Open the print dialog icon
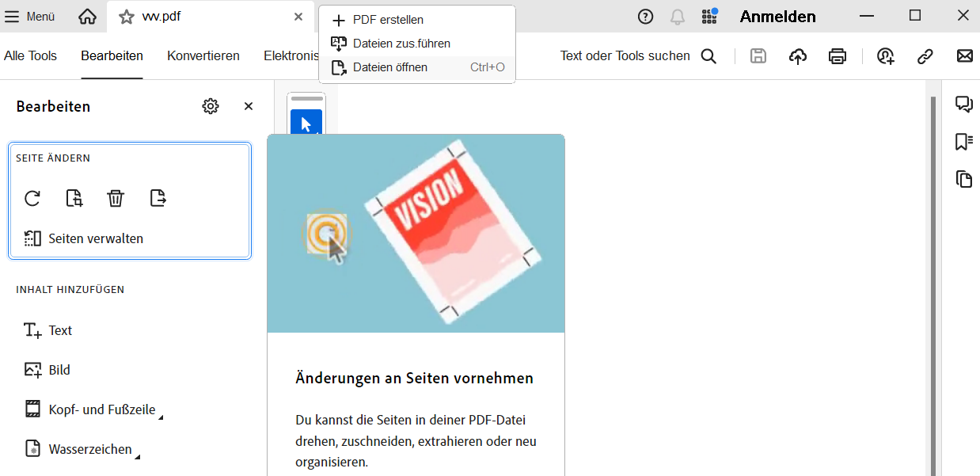 coord(838,56)
